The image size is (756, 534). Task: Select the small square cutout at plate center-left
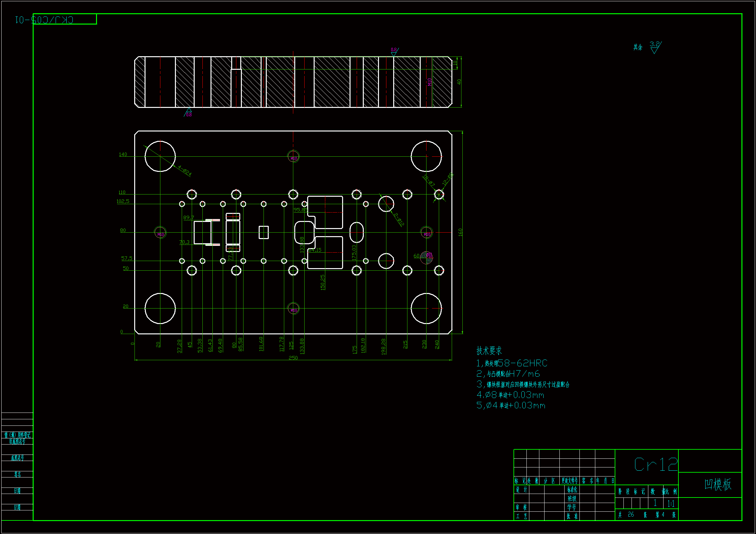coord(264,232)
